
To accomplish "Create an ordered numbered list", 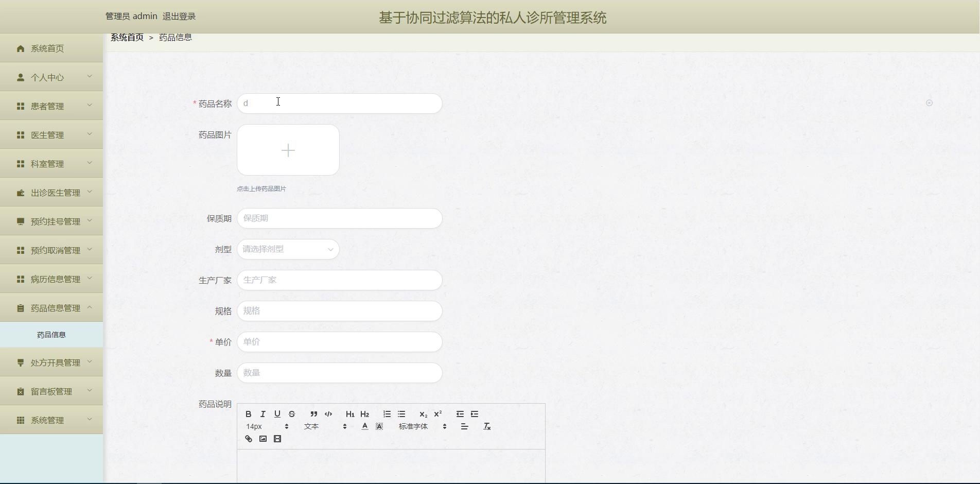I will point(387,414).
